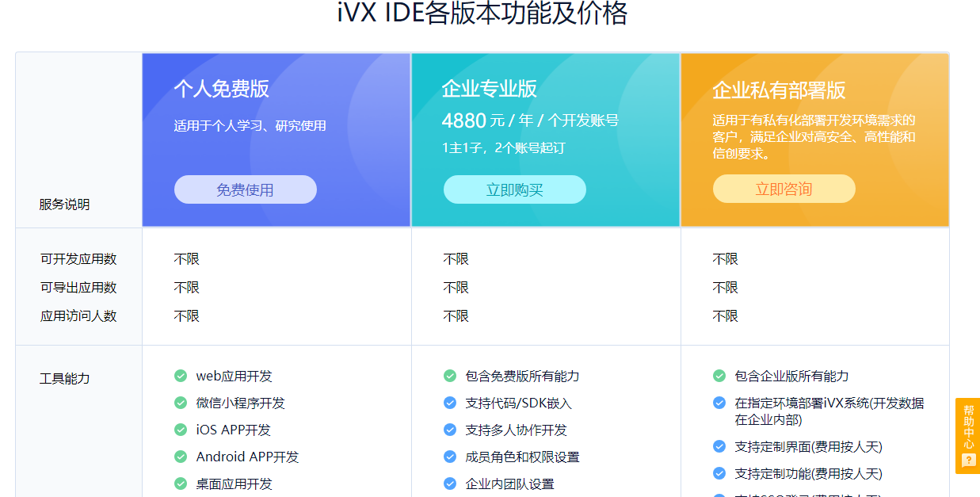The height and width of the screenshot is (497, 980).
Task: Click the check icon beside 支持多人协作开发
Action: coord(450,430)
